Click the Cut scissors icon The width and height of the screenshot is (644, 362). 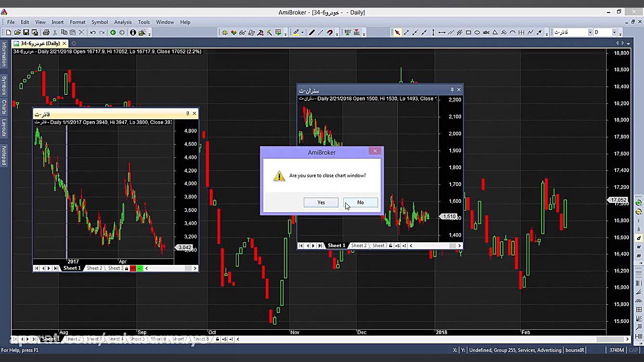coord(55,33)
